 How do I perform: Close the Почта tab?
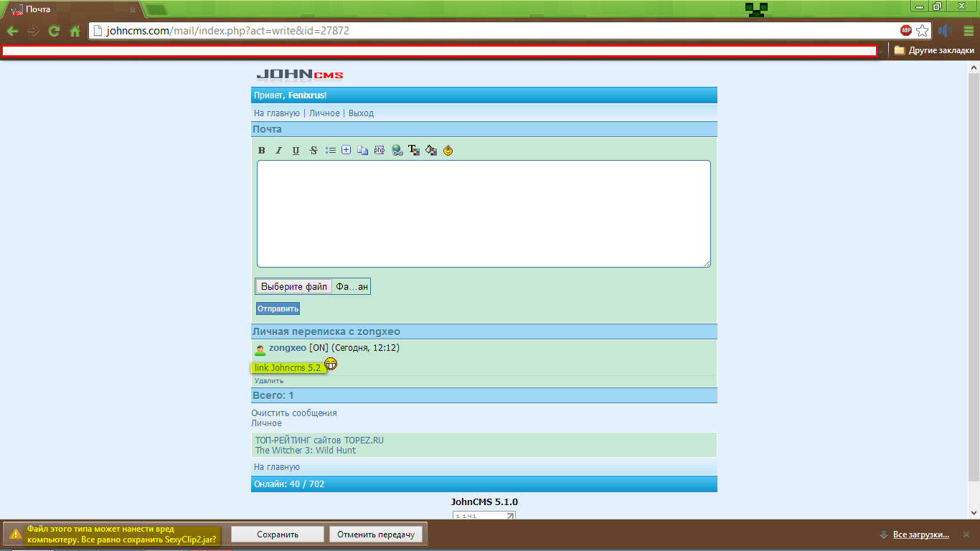[x=133, y=10]
